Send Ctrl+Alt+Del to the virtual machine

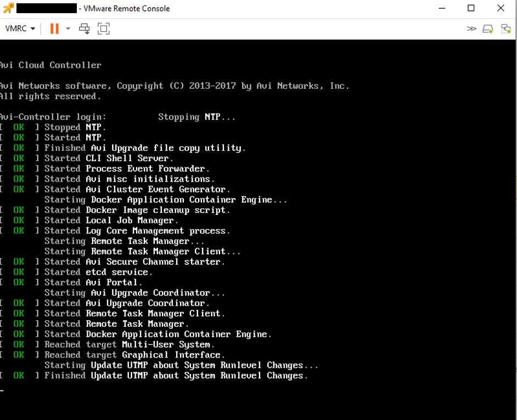pos(85,29)
